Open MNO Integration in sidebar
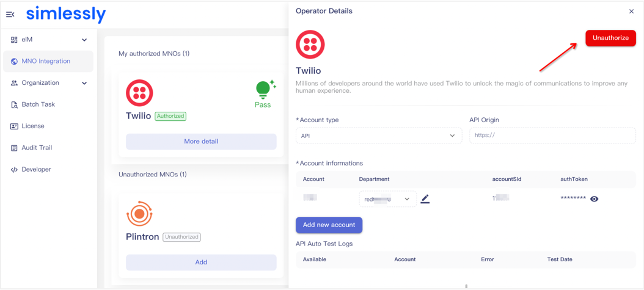Screen dimensions: 644x290 click(x=48, y=62)
